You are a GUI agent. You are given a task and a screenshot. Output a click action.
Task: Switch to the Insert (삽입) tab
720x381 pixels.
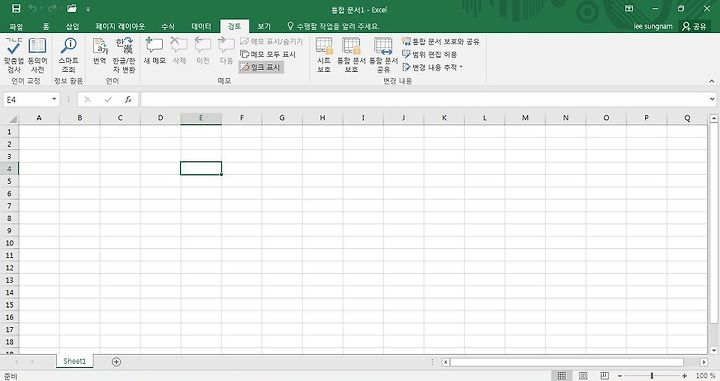(x=73, y=27)
